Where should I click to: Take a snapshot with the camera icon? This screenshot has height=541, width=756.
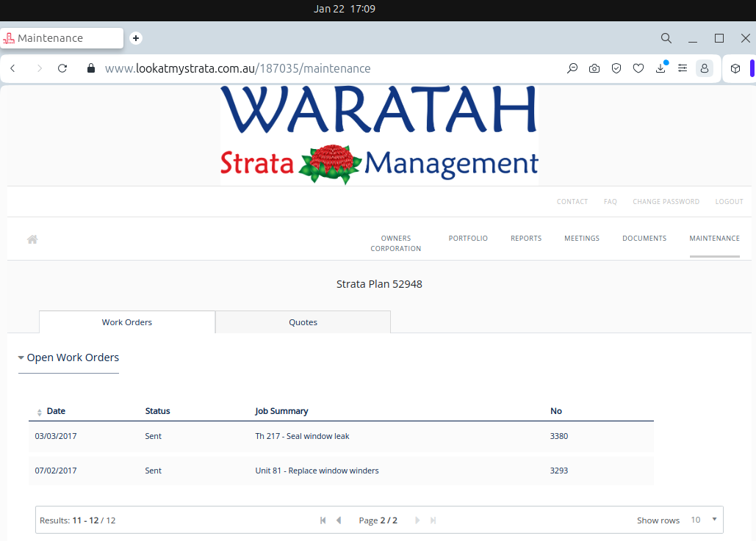pyautogui.click(x=594, y=68)
